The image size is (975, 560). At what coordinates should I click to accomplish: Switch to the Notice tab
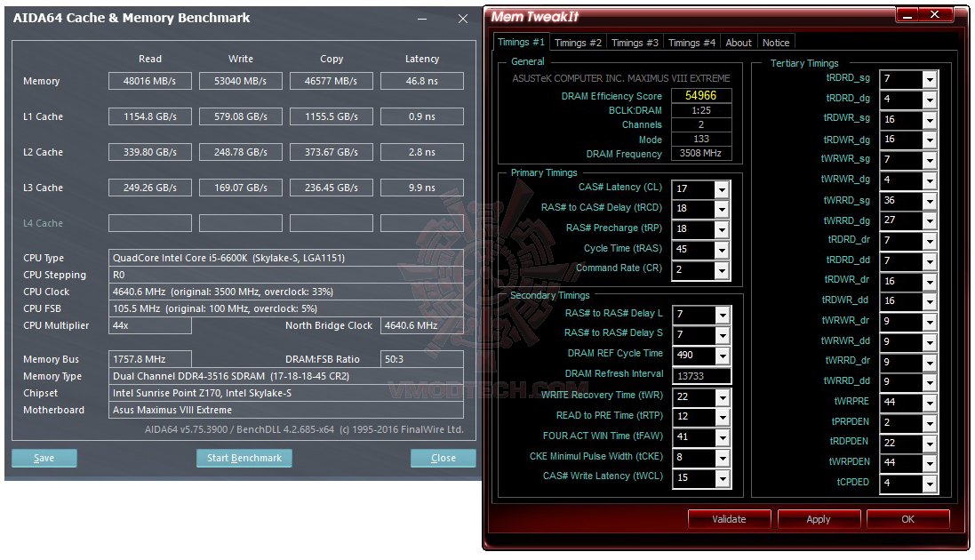(776, 42)
